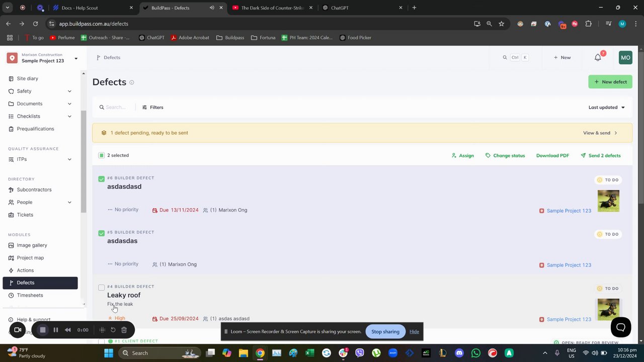Click the People icon in sidebar
The width and height of the screenshot is (644, 362).
point(12,202)
